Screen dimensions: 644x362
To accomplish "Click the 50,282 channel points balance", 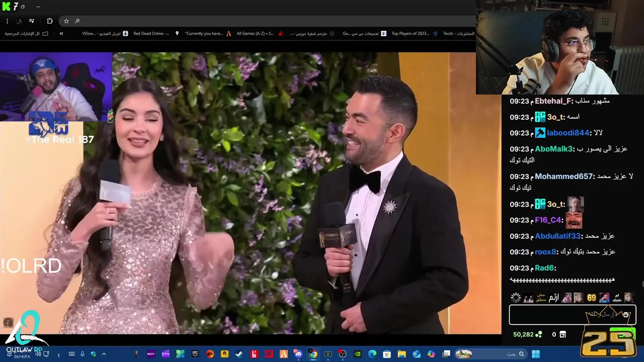I will tap(527, 334).
